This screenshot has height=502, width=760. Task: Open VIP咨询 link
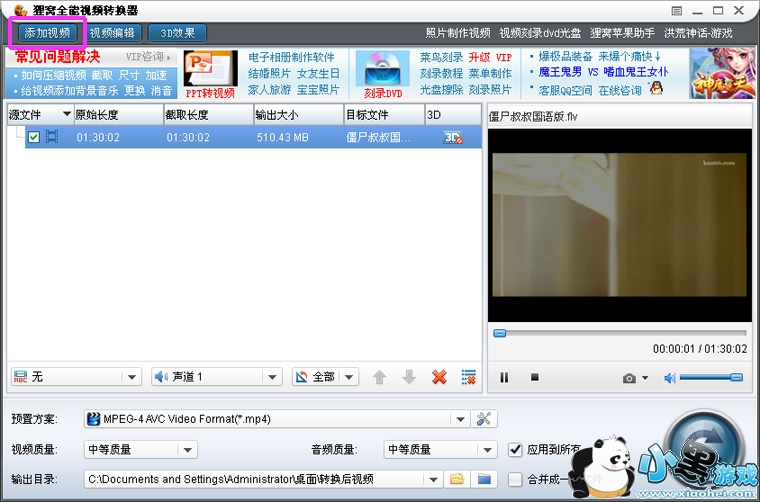coord(148,57)
